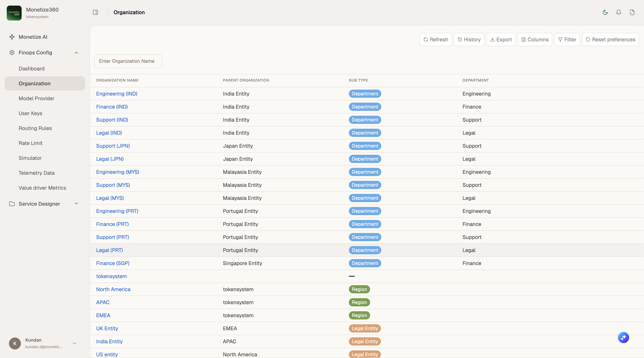Open North America organization link
The height and width of the screenshot is (358, 644).
tap(113, 289)
